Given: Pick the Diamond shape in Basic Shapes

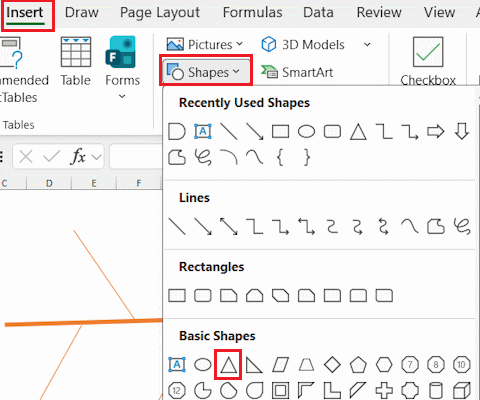Looking at the screenshot, I should click(x=332, y=365).
